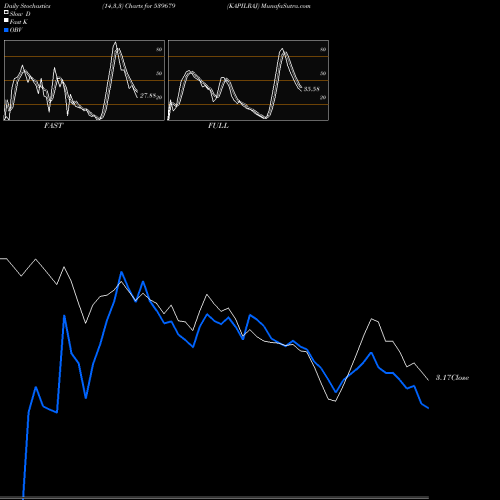The height and width of the screenshot is (500, 500).
Task: Click the highest peak of blue OBV line
Action: pyautogui.click(x=121, y=272)
